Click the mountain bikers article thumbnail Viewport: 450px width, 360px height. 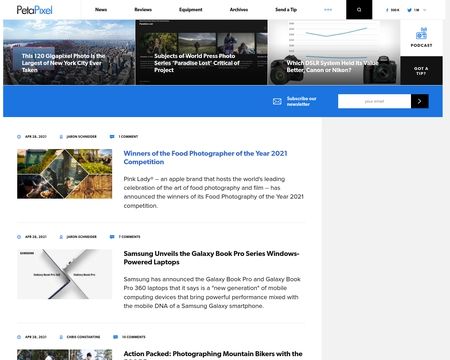(65, 355)
